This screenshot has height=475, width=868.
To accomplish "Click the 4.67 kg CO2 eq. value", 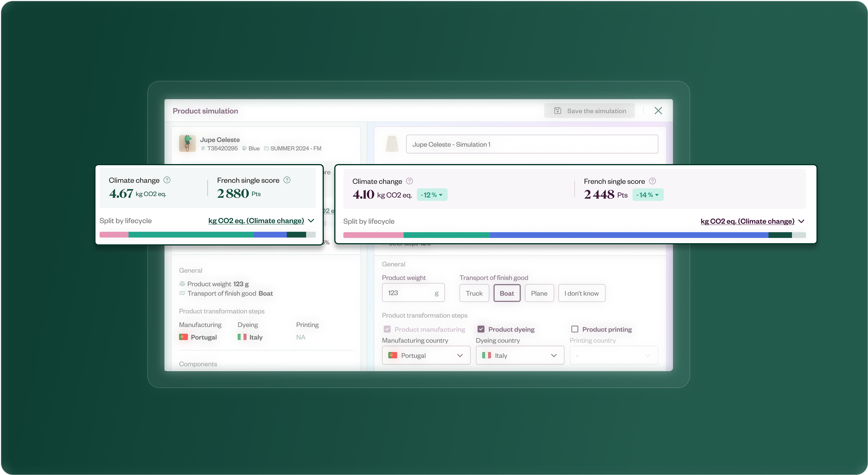I will pos(137,193).
